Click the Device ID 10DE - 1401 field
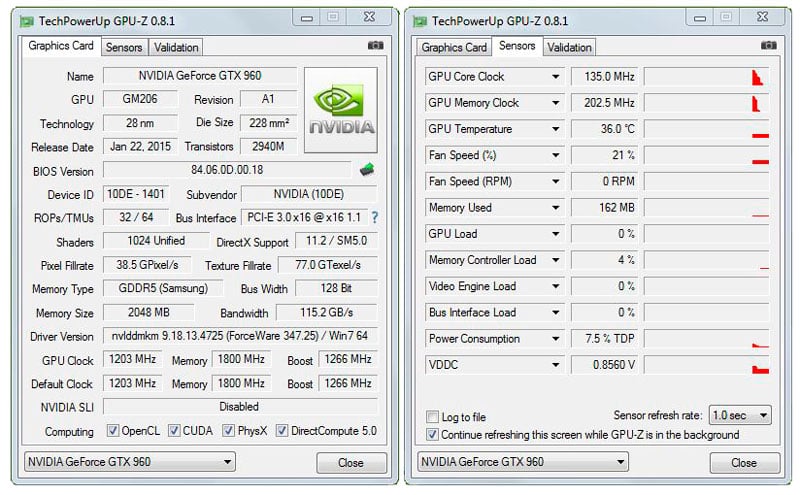The width and height of the screenshot is (800, 495). 136,194
